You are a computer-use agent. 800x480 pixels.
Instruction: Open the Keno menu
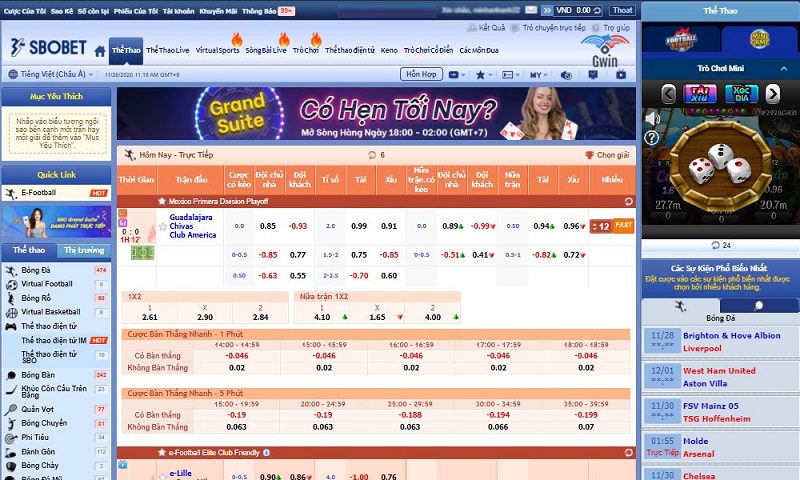coord(389,50)
